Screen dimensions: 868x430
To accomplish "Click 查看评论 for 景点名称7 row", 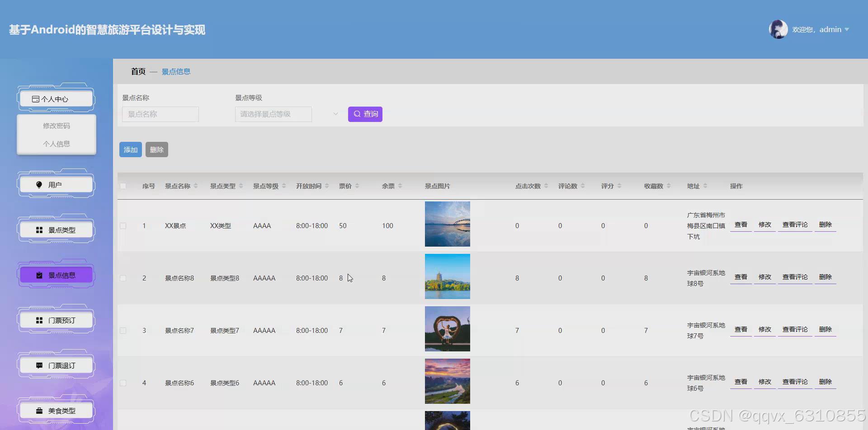I will tap(795, 330).
